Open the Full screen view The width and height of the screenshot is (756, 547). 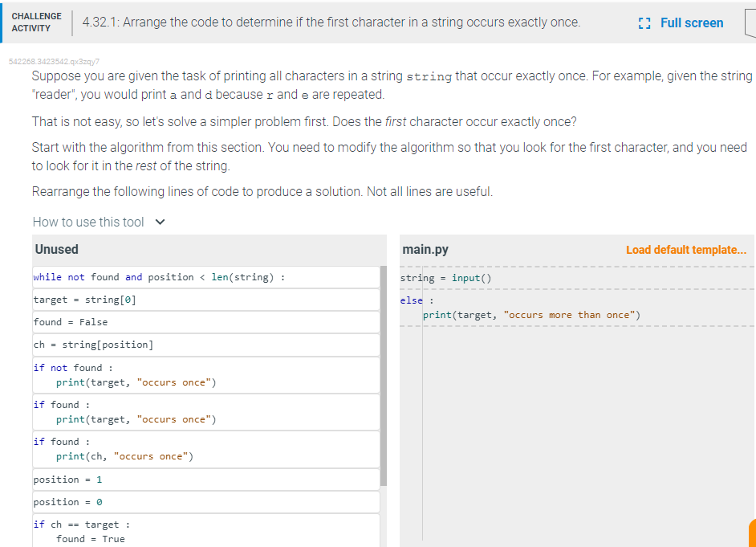click(692, 22)
